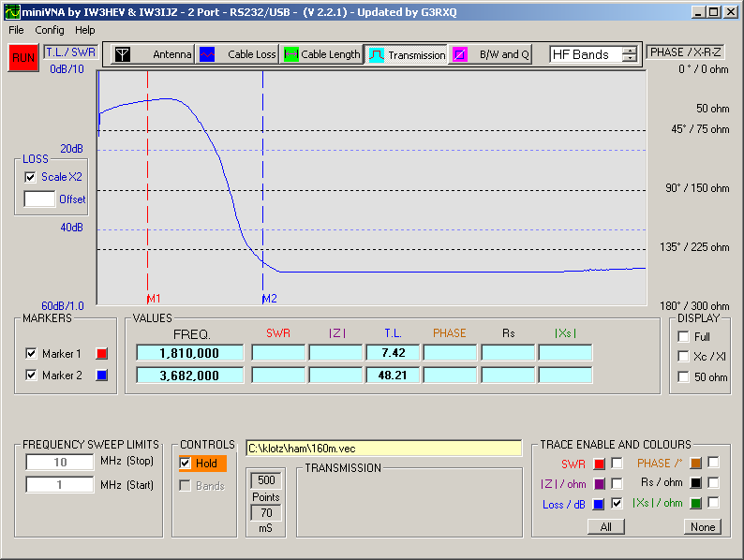Enable the Rs / ohm trace checkbox

pos(713,482)
